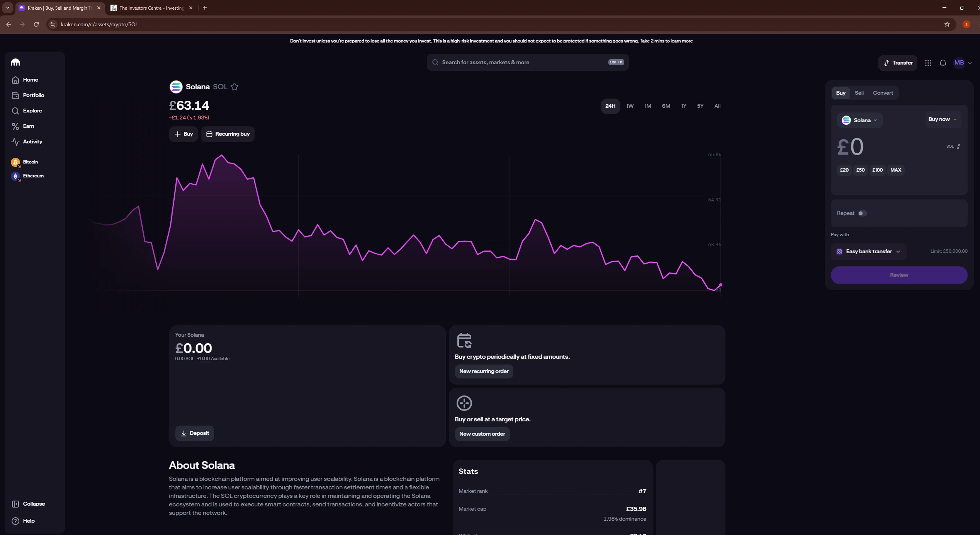Click the browser address bar URL
This screenshot has height=535, width=980.
pos(99,24)
